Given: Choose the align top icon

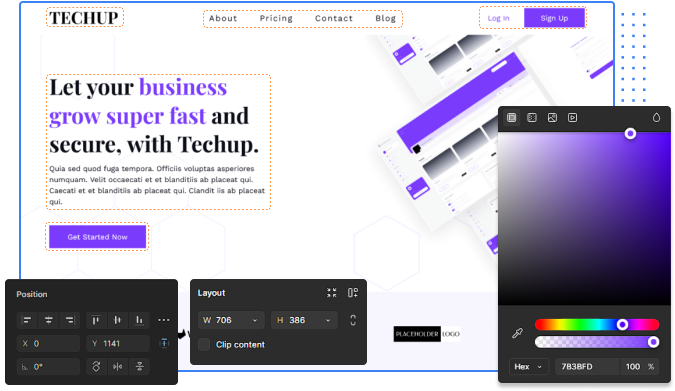Looking at the screenshot, I should [96, 320].
